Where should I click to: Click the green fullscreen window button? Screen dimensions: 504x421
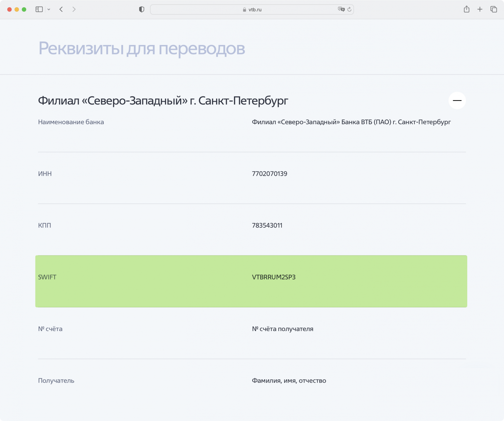pos(24,9)
